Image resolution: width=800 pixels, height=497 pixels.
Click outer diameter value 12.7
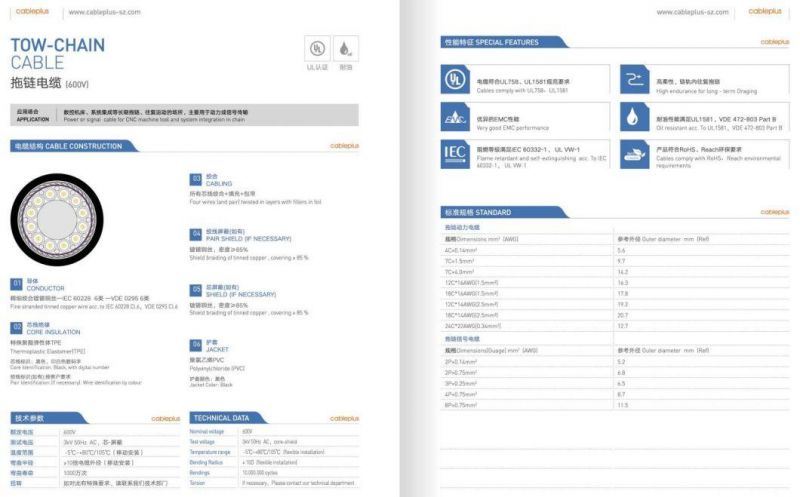point(622,326)
